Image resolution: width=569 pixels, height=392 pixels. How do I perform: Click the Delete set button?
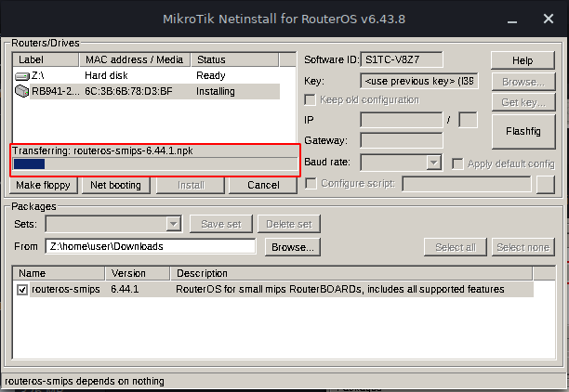[x=289, y=224]
